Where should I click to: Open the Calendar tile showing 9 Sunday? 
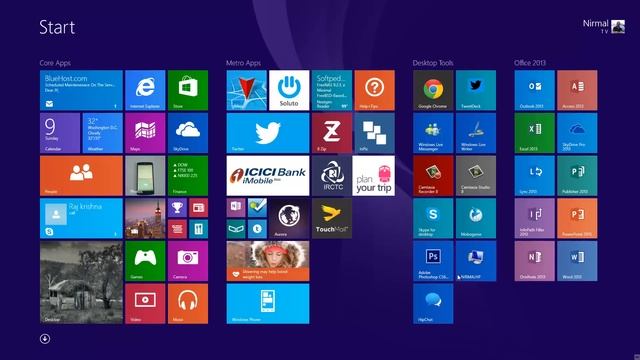click(x=60, y=133)
